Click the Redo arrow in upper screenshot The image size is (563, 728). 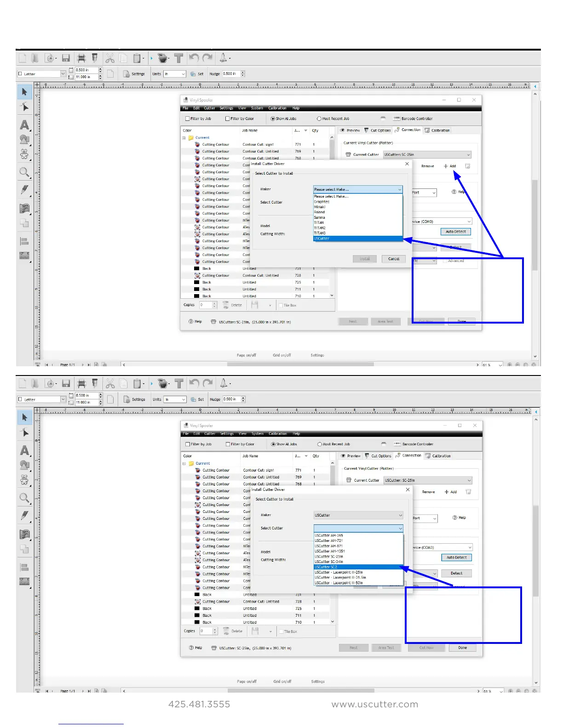tap(208, 58)
